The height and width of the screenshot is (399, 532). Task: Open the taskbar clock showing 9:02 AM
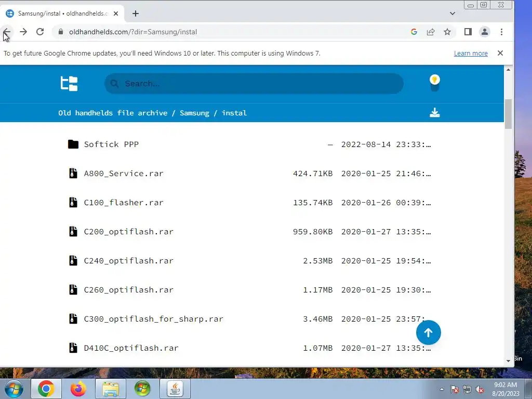point(506,389)
